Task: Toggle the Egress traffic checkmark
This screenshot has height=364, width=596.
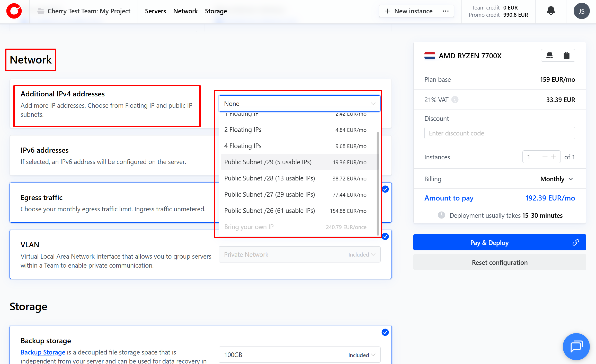Action: [385, 189]
